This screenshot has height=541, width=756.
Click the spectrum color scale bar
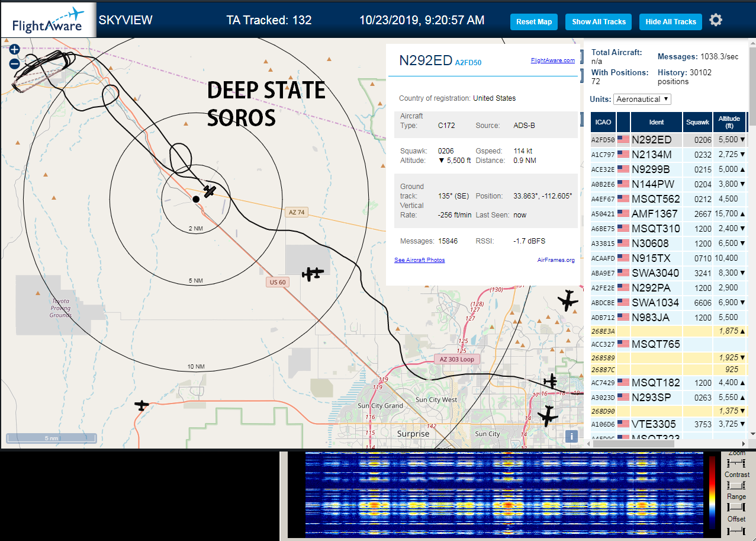pos(712,492)
